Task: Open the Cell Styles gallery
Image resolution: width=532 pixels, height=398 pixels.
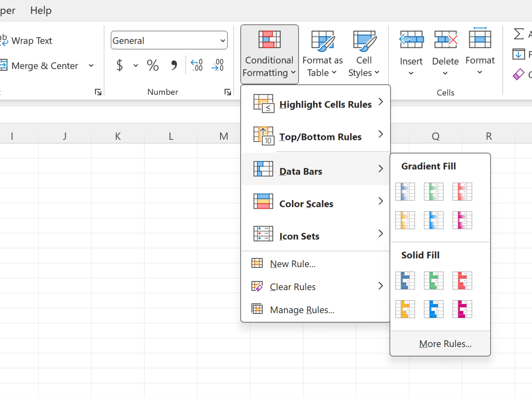Action: 364,54
